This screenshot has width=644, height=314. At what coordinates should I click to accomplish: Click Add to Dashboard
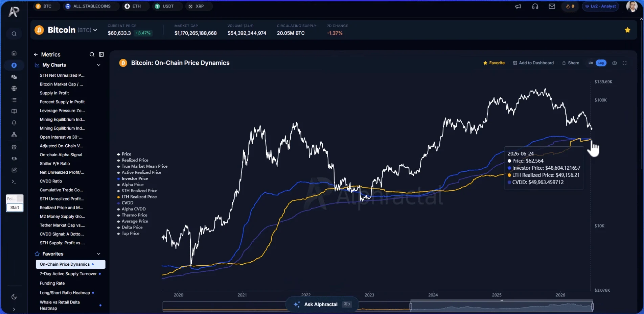[x=533, y=63]
